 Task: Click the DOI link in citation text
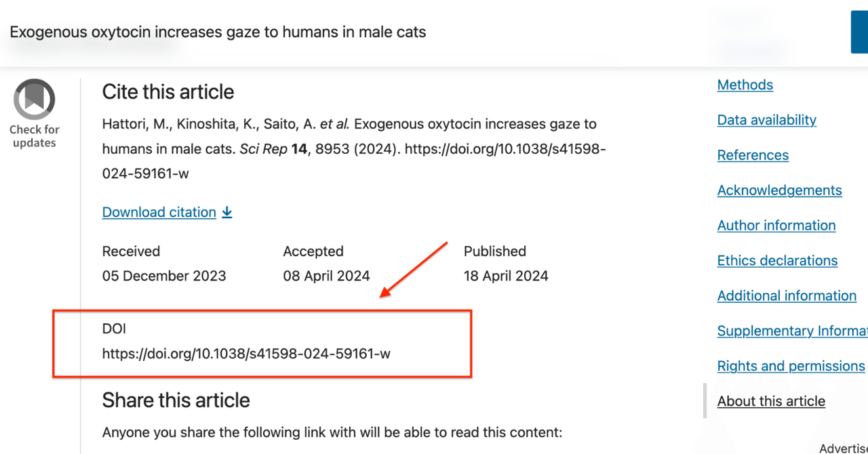click(x=354, y=161)
